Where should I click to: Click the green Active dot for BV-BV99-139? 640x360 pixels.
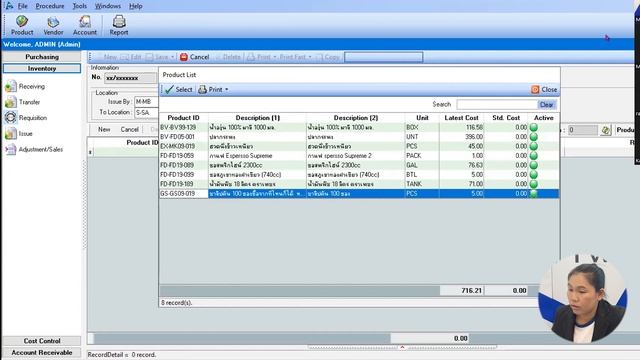pos(533,127)
